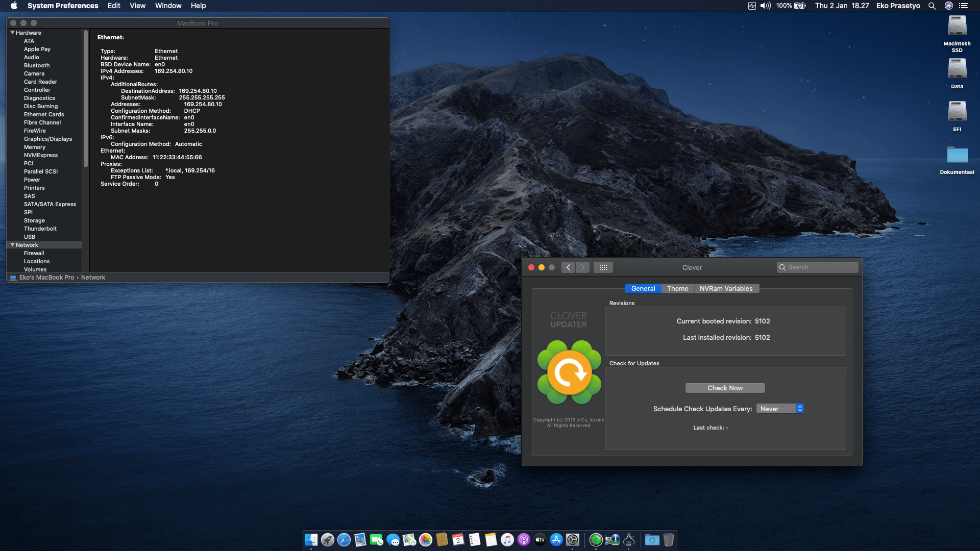Open the System Preferences app menu

(63, 6)
